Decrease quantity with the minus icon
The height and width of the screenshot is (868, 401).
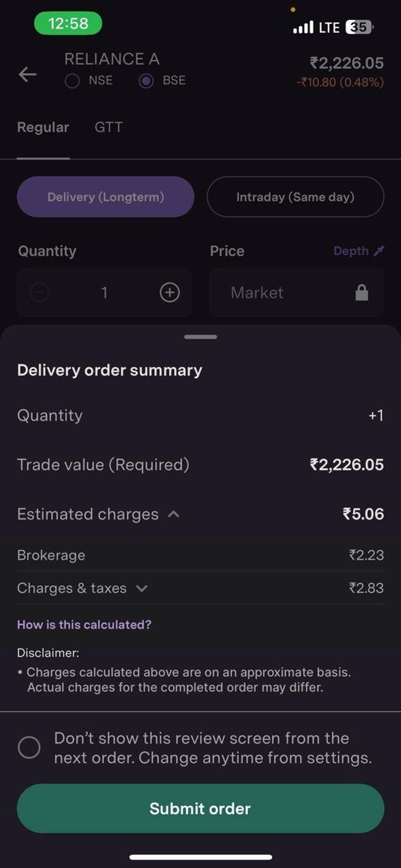click(39, 292)
